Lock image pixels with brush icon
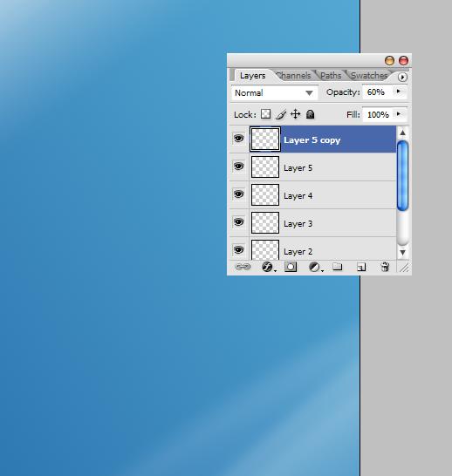Image resolution: width=452 pixels, height=476 pixels. [281, 114]
